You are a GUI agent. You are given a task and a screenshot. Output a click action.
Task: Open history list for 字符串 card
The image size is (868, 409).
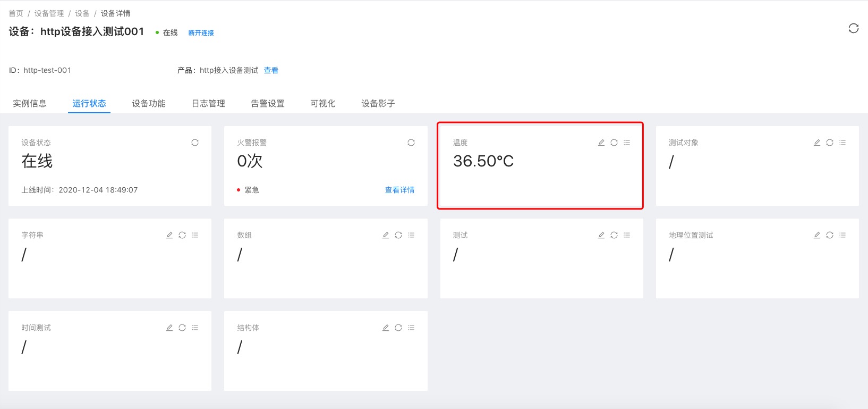coord(195,235)
